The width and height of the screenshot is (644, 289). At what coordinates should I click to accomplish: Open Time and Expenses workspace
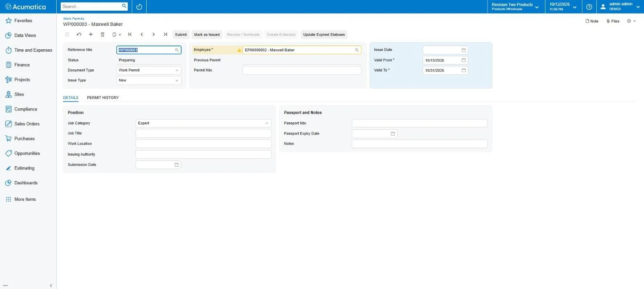(x=28, y=50)
